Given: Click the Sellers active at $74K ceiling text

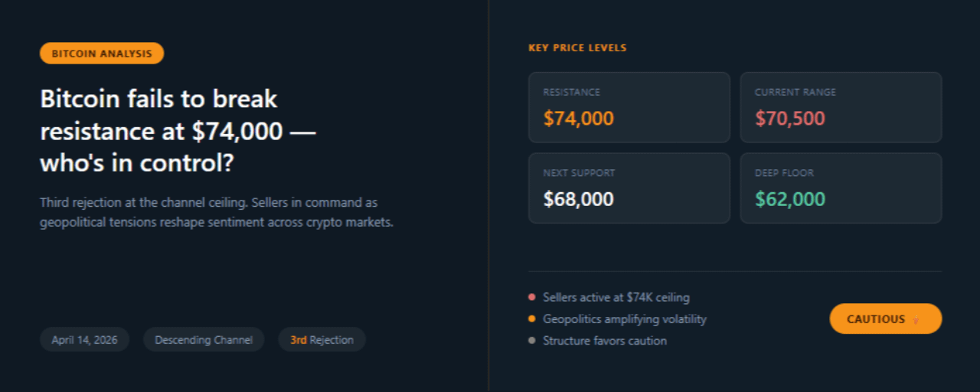Looking at the screenshot, I should point(616,297).
